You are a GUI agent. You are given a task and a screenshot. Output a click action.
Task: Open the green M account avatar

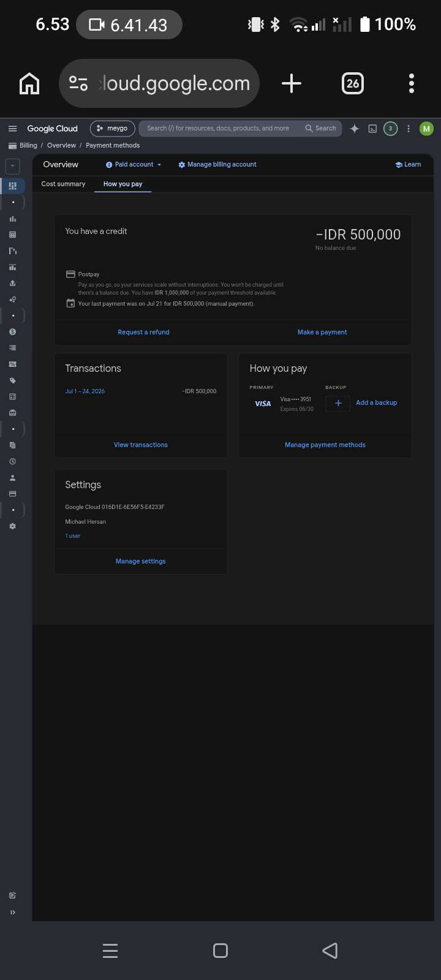click(x=426, y=129)
